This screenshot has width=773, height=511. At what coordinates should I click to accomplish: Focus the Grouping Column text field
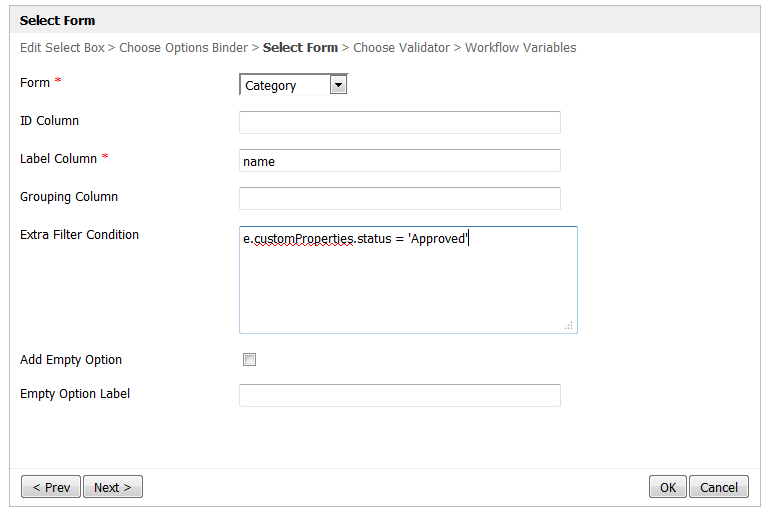click(x=399, y=198)
